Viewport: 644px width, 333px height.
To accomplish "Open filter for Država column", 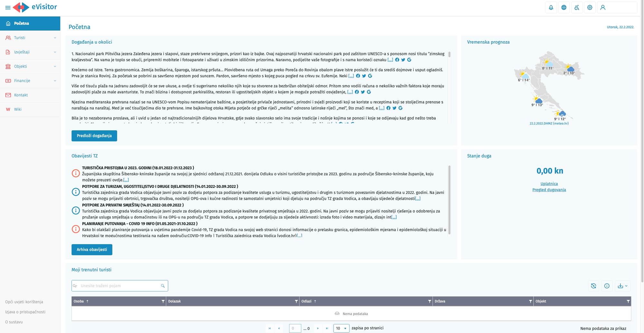I will pos(530,301).
